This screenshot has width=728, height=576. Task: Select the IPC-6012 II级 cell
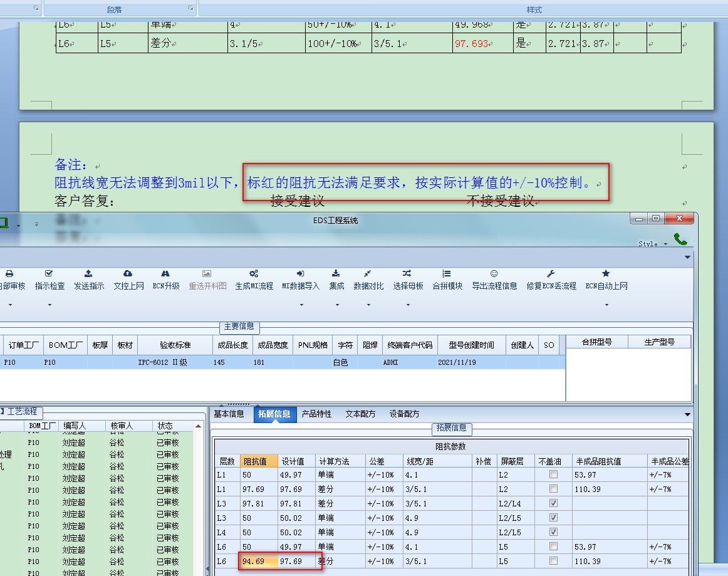(175, 362)
